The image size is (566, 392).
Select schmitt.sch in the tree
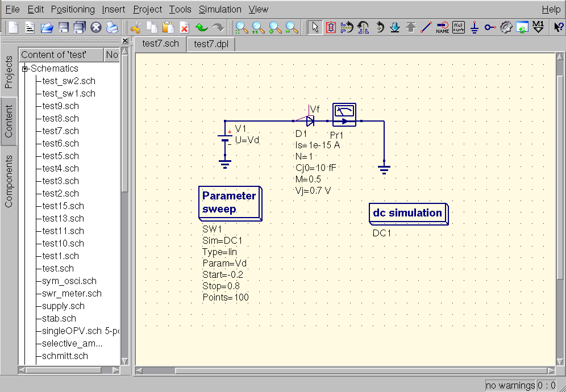coord(65,356)
